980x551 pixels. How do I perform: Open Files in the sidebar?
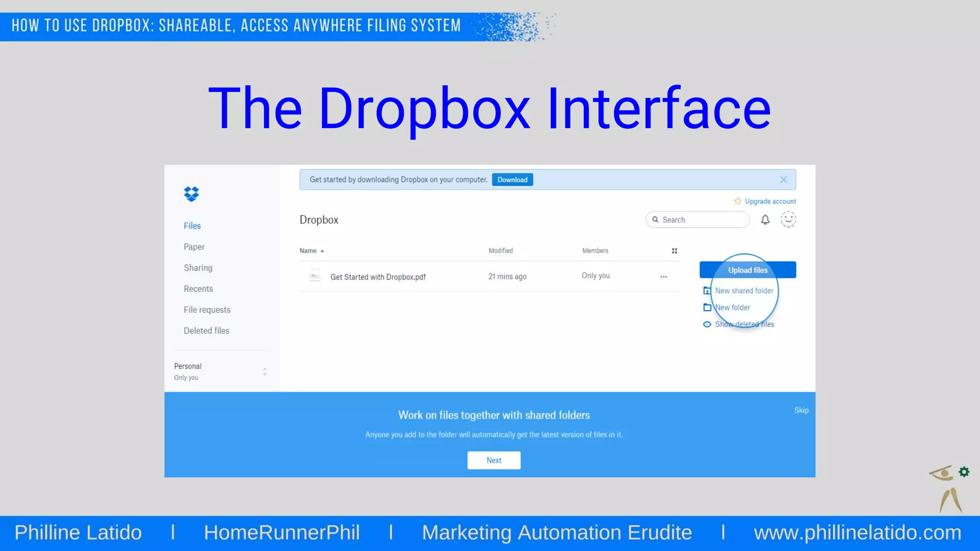tap(192, 226)
